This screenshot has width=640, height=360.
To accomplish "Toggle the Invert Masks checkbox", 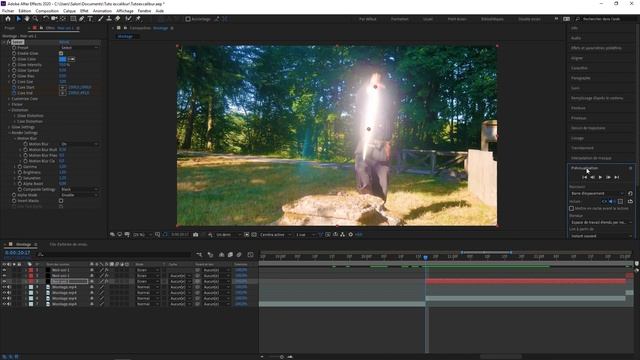I will (61, 201).
